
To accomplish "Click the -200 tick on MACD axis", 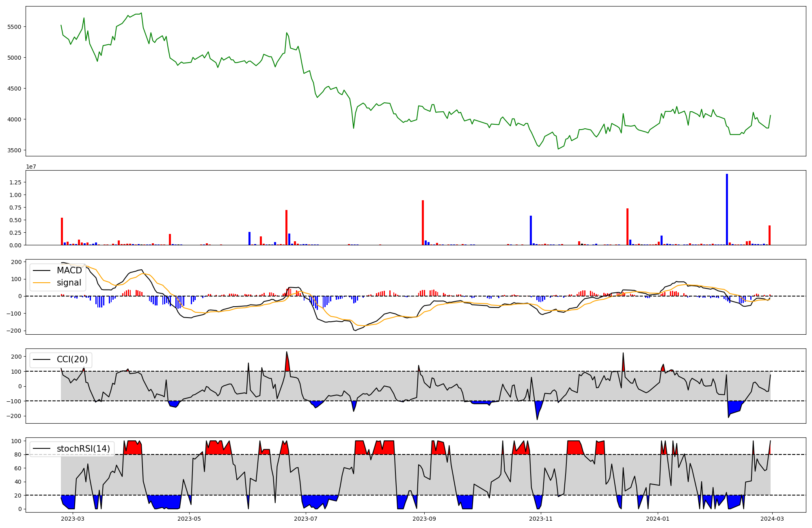I will [x=13, y=331].
